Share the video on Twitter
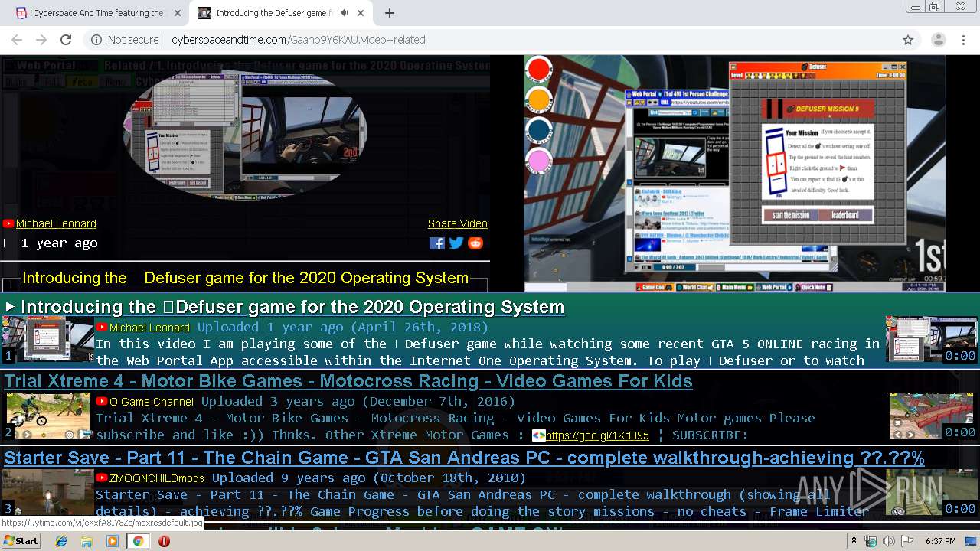This screenshot has width=980, height=551. 456,243
